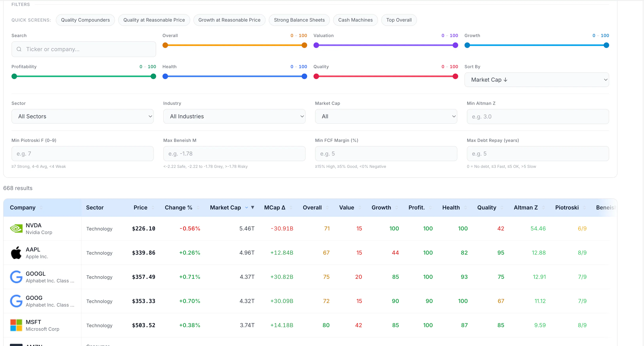644x346 pixels.
Task: Apply the Quality Compounders quick screen
Action: [85, 20]
